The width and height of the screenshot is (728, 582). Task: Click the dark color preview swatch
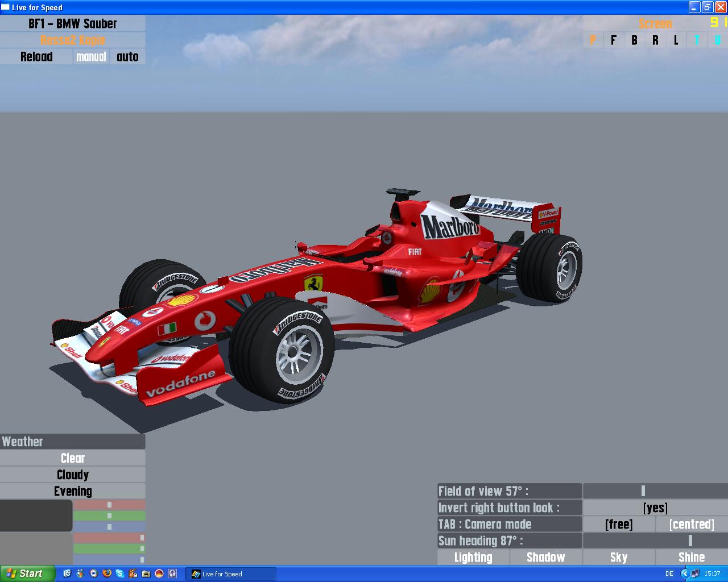pos(36,516)
